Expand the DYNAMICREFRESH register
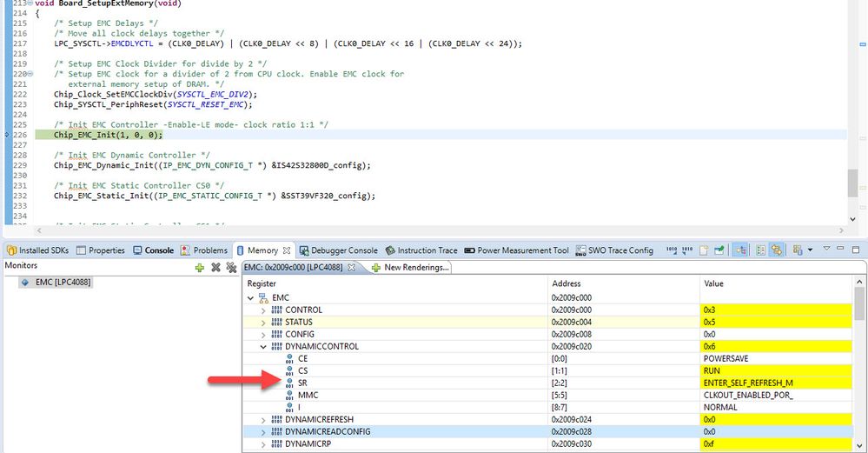The image size is (868, 453). [263, 420]
